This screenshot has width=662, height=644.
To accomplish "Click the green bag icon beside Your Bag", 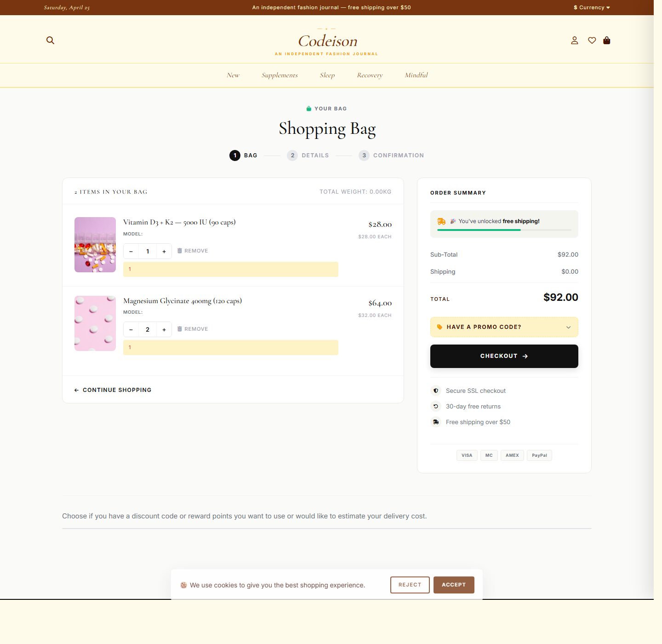I will coord(309,109).
